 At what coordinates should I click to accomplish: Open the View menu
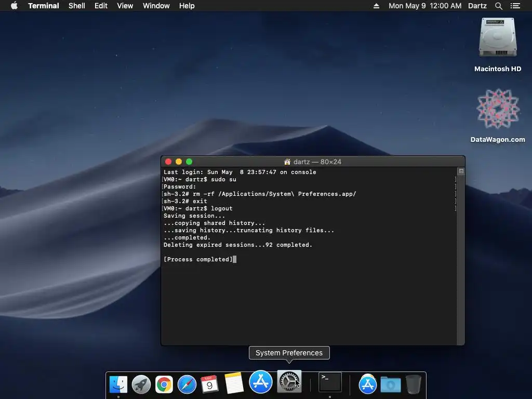tap(125, 6)
